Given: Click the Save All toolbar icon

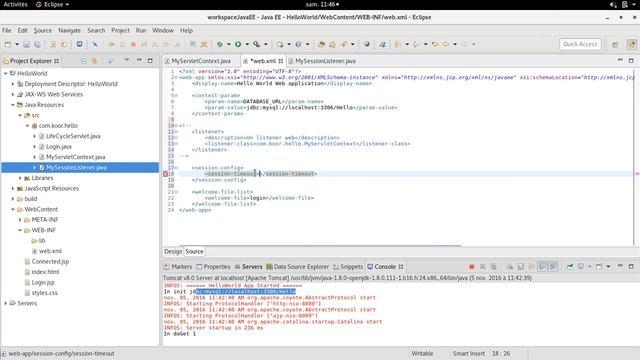Looking at the screenshot, I should (37, 44).
